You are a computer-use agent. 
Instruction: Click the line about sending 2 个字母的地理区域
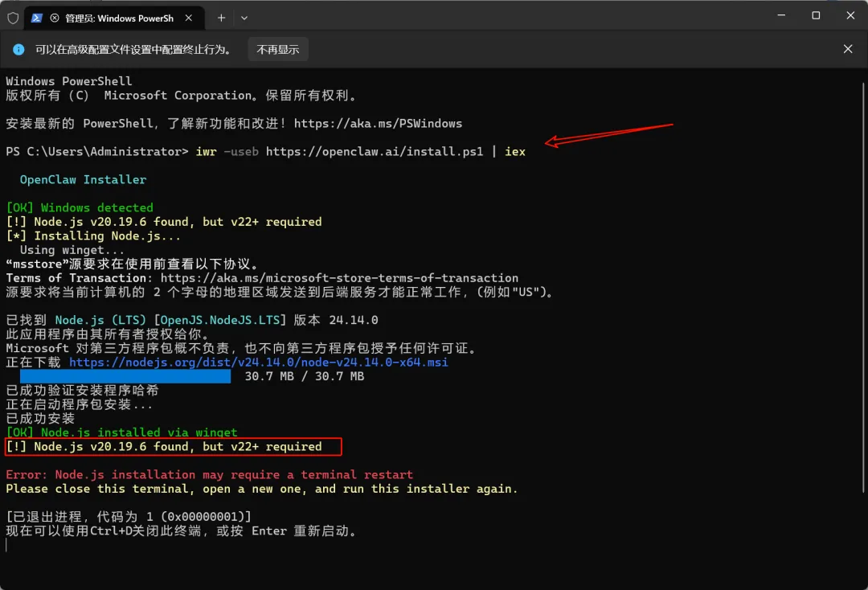[280, 293]
